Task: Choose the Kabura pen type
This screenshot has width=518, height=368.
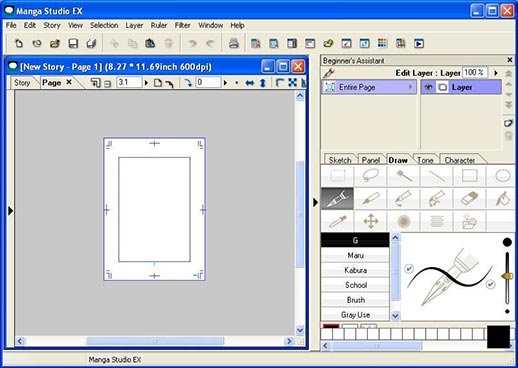Action: tap(355, 270)
